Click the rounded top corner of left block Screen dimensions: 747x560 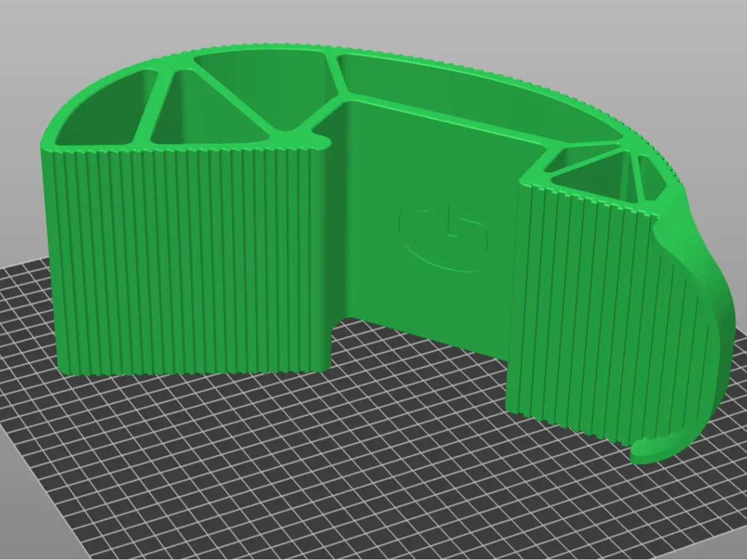point(48,140)
